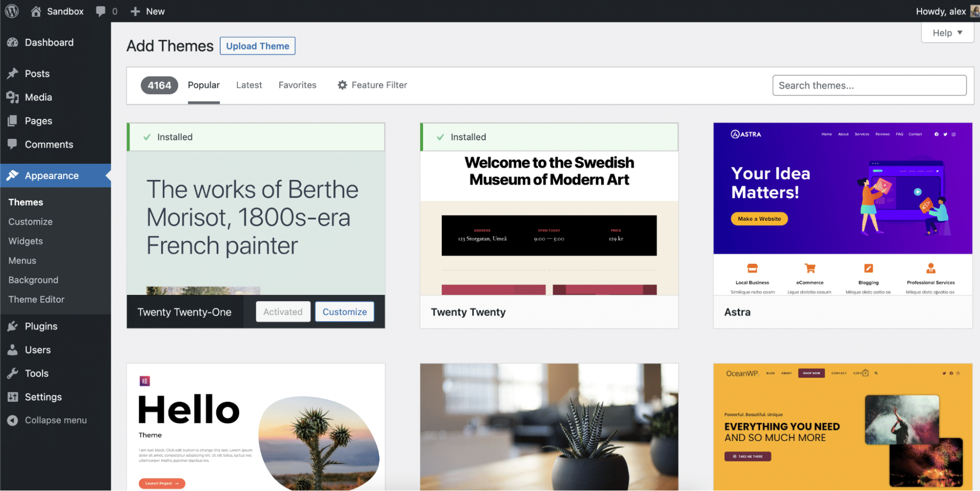Customize the Twenty Twenty-One theme
This screenshot has width=980, height=491.
344,311
